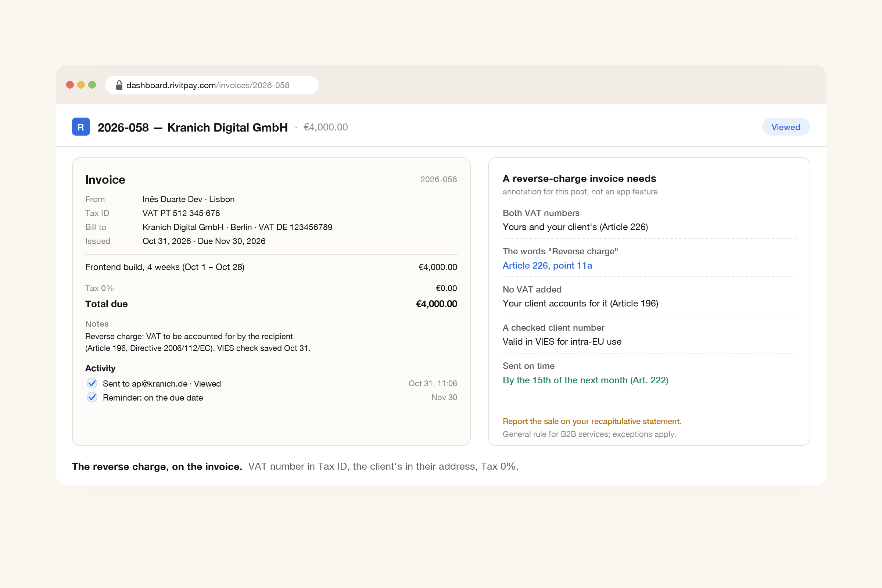Click the blue R app logo
Image resolution: width=882 pixels, height=588 pixels.
[x=81, y=127]
